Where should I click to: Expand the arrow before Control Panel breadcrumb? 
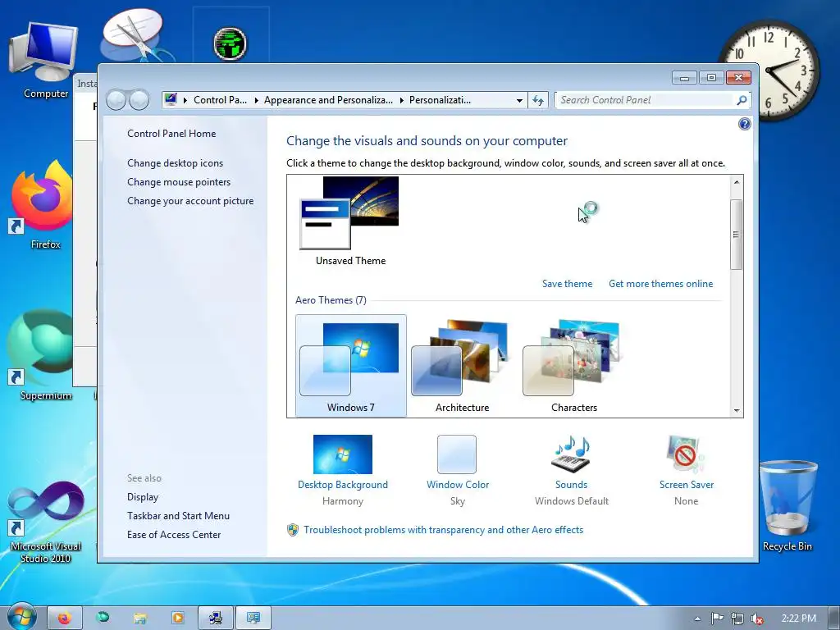(185, 100)
